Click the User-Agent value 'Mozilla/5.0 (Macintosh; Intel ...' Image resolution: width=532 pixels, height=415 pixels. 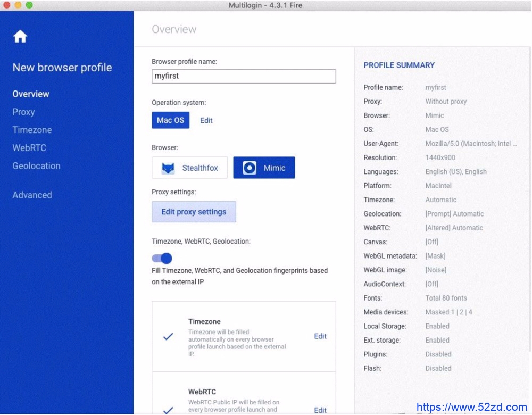click(x=471, y=144)
